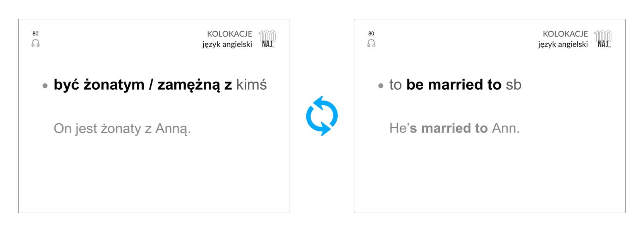The width and height of the screenshot is (644, 232).
Task: Select the bullet point before 'to be married'
Action: 381,86
